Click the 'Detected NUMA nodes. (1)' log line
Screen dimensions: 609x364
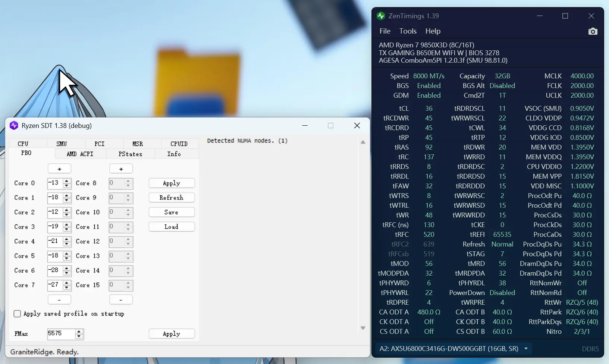(x=247, y=141)
